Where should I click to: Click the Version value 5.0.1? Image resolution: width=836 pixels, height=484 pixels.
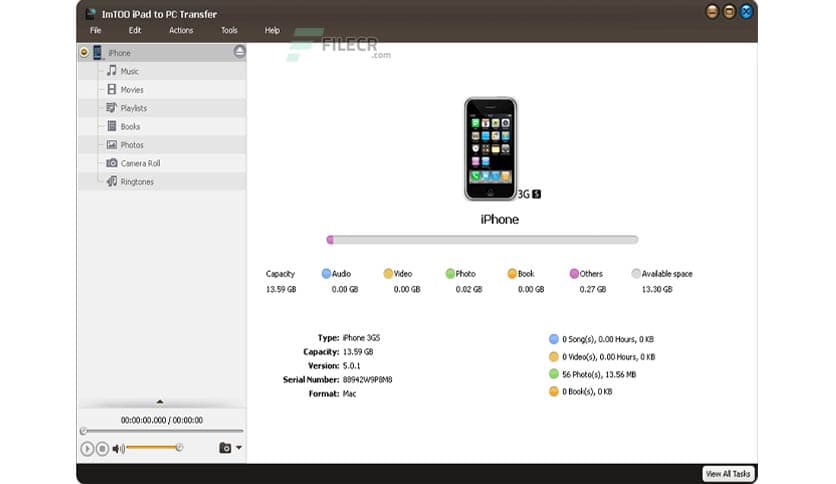point(351,366)
